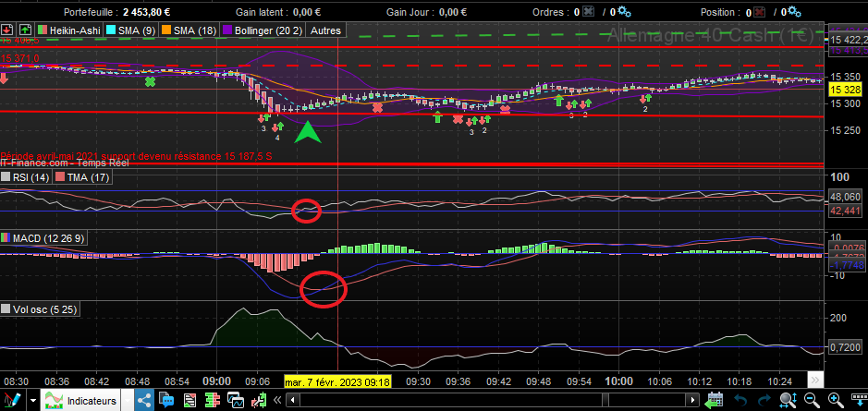Click the support devenu résistance 15 187,5 annotation
The image size is (868, 411).
click(x=136, y=156)
